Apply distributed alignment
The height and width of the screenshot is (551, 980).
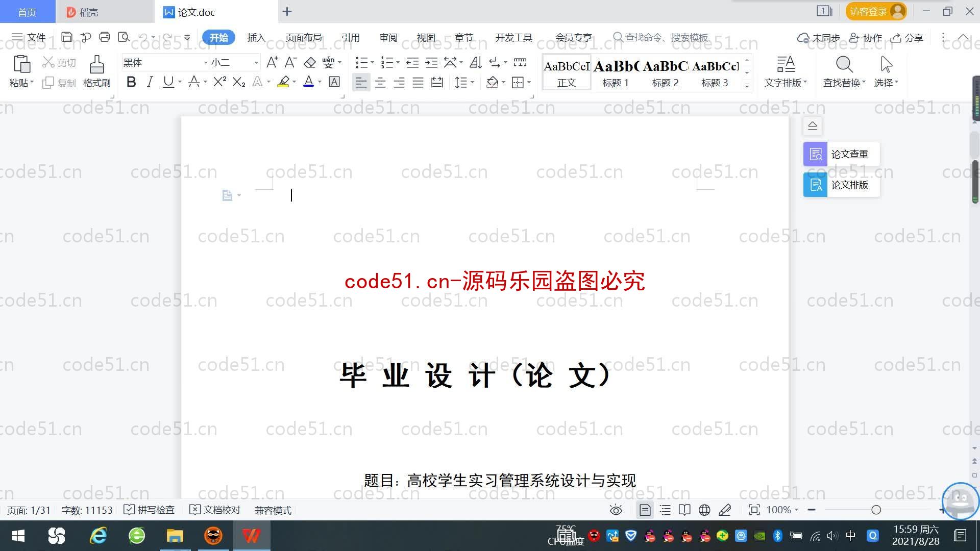click(x=437, y=82)
